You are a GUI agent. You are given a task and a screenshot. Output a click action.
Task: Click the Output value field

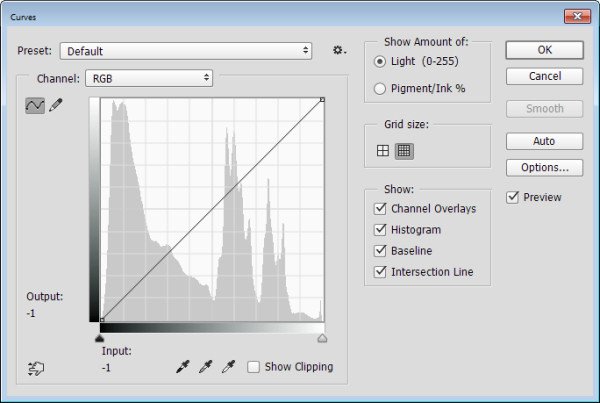(31, 313)
